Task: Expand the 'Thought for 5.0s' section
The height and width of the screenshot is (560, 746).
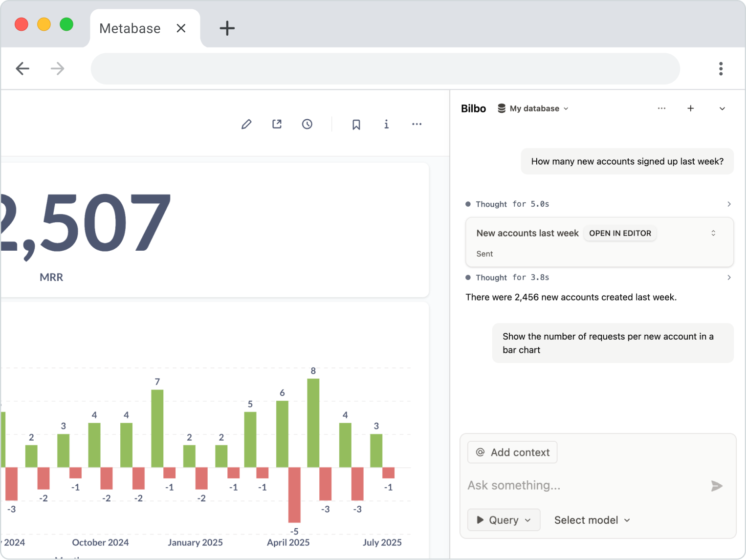Action: click(728, 204)
